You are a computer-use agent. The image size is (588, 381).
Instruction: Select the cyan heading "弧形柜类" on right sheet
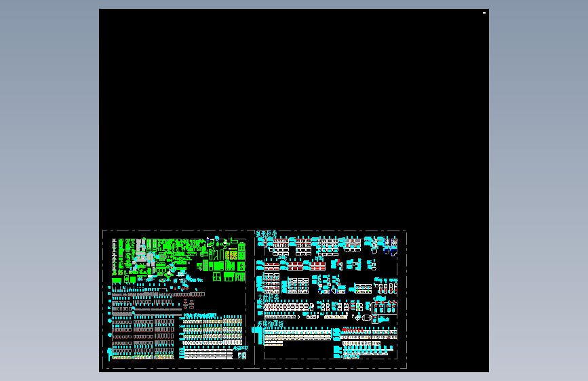coord(267,234)
